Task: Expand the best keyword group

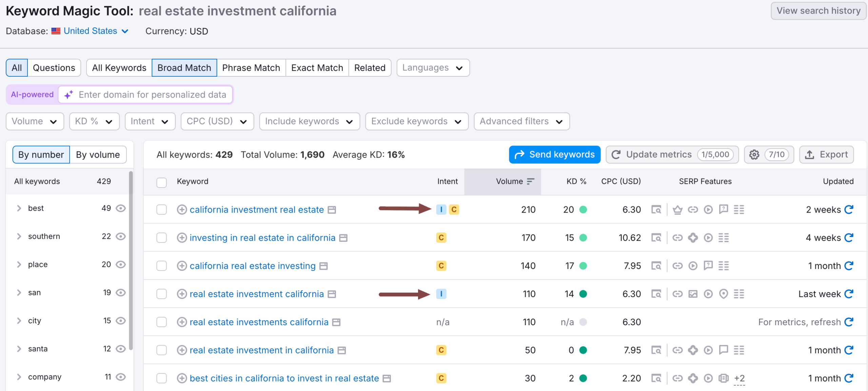Action: pos(19,208)
